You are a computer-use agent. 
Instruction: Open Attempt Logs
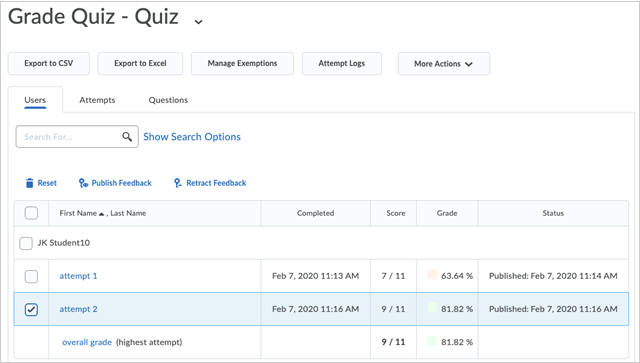pyautogui.click(x=342, y=63)
